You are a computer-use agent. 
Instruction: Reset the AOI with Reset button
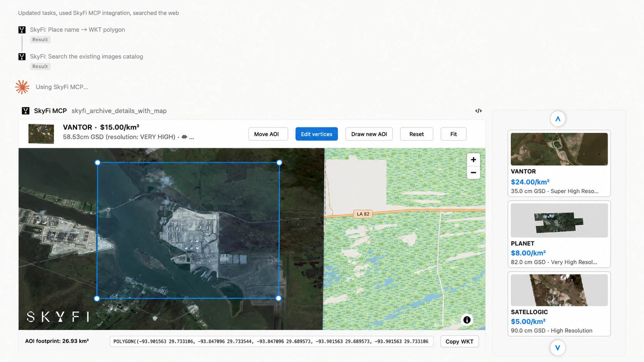coord(416,134)
